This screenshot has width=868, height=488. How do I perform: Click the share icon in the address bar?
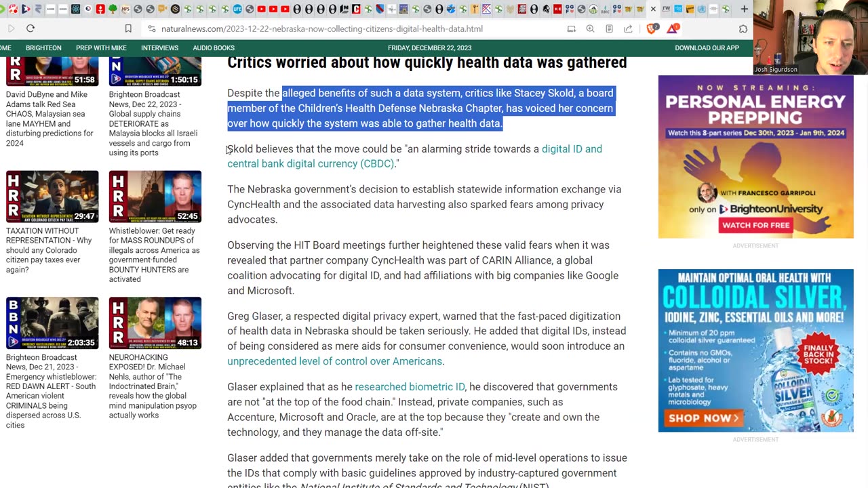pyautogui.click(x=628, y=29)
